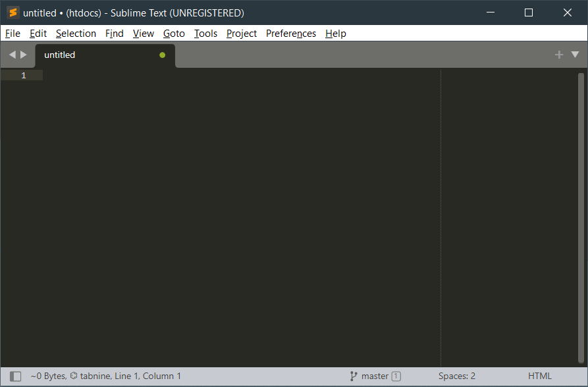Click the tabnine icon in the status bar

[74, 375]
